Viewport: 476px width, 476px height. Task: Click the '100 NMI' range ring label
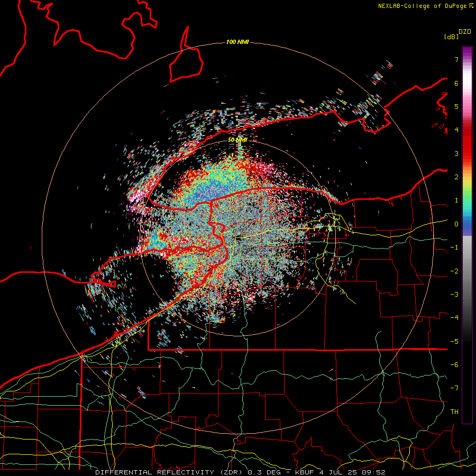[x=237, y=42]
